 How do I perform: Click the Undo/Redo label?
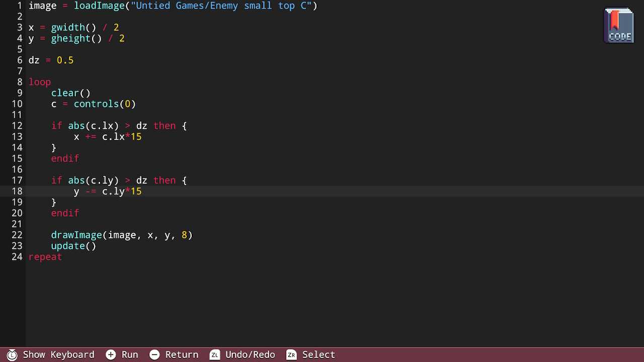pos(250,355)
